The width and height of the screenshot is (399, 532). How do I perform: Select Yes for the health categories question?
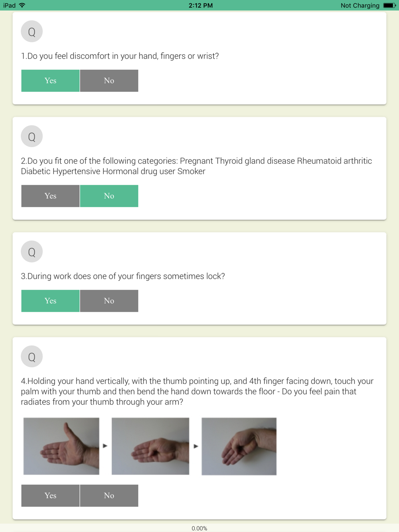50,196
